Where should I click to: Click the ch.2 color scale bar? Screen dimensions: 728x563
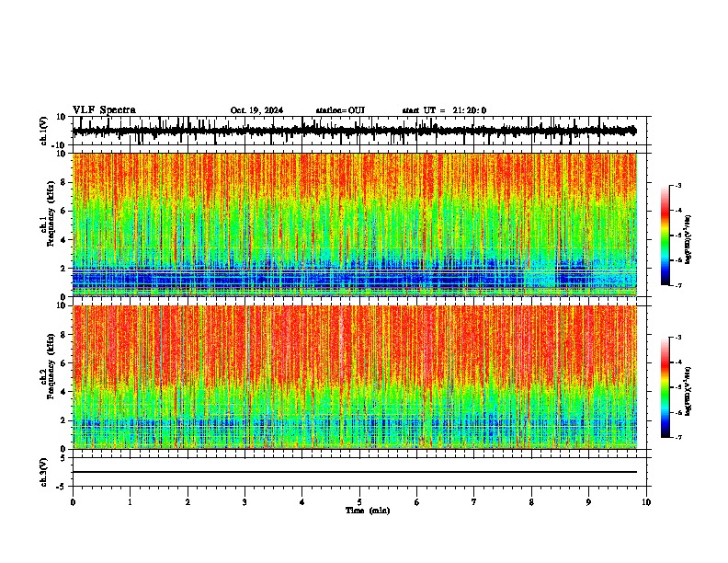[665, 387]
